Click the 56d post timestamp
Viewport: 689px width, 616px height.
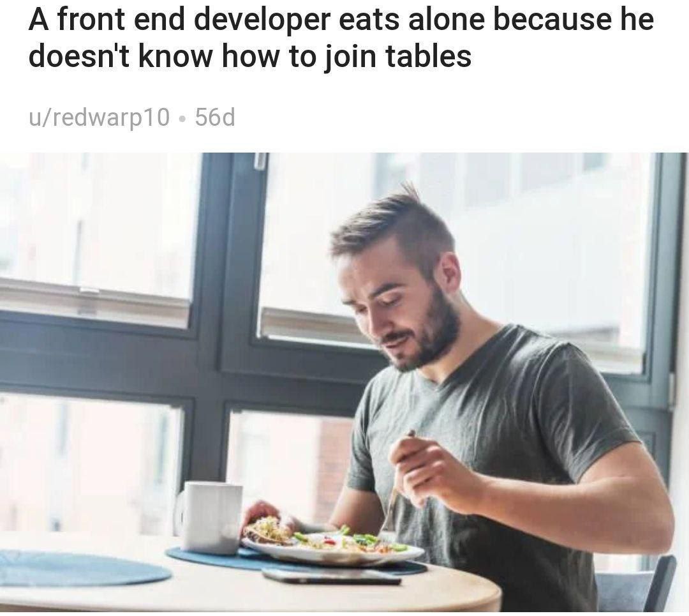[215, 117]
